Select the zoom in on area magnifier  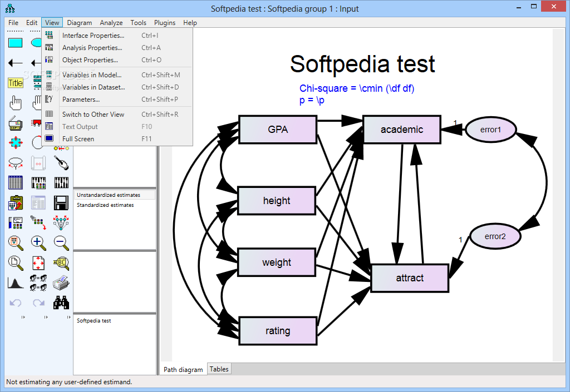(x=15, y=243)
